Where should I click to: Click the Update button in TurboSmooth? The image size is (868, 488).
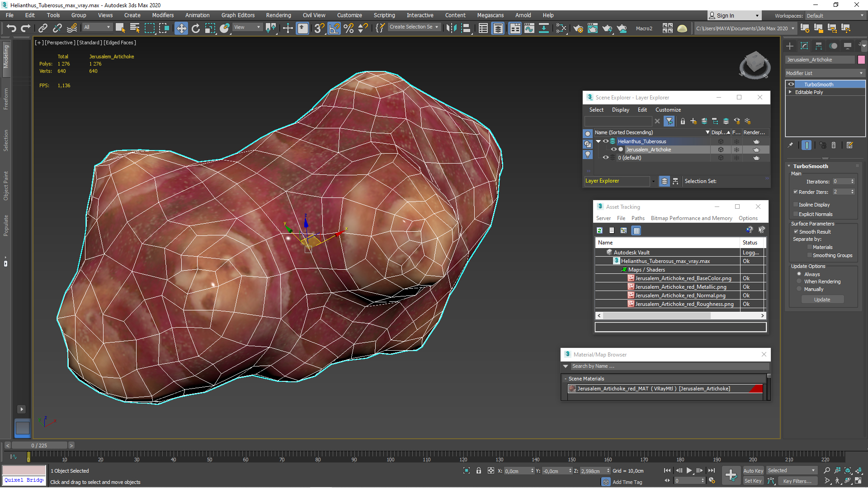pos(822,300)
